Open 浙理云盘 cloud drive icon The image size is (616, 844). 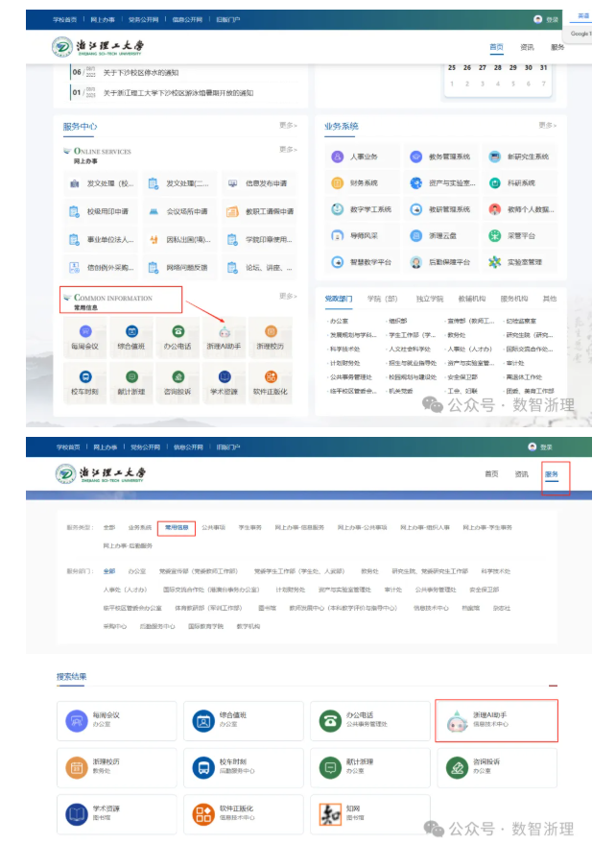tap(416, 235)
